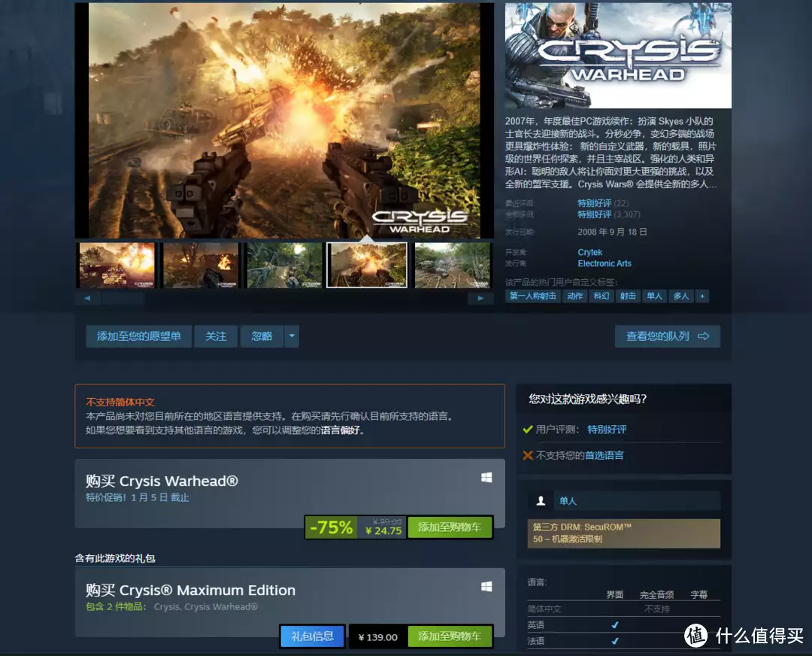This screenshot has height=656, width=812.
Task: Click the 关注 follow button
Action: pos(216,336)
